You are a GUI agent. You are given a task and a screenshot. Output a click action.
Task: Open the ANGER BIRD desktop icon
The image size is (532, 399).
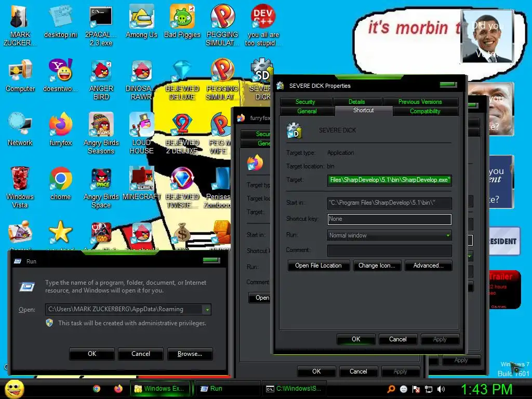(101, 79)
